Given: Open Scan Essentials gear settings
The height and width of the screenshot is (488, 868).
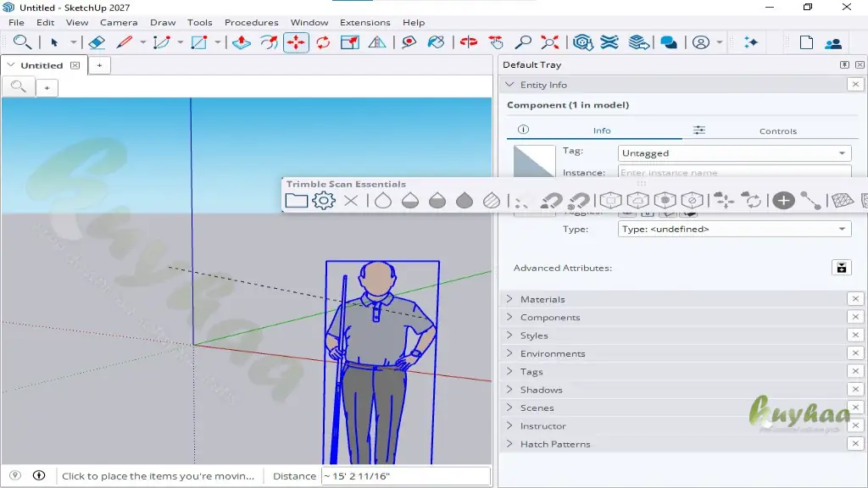Looking at the screenshot, I should (323, 200).
